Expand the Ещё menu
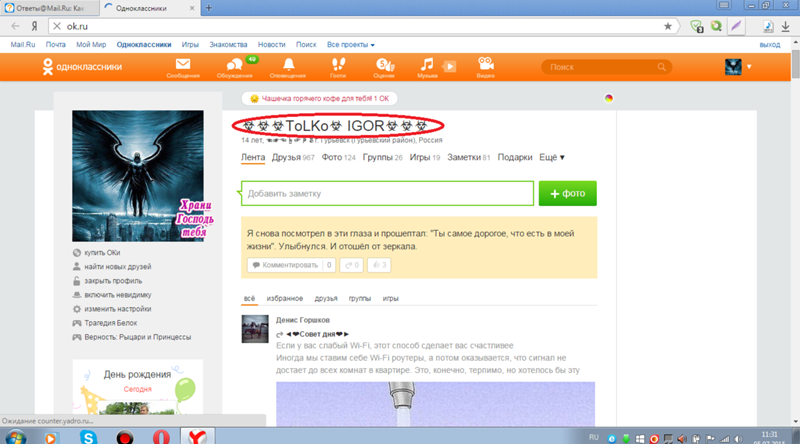 (x=552, y=157)
